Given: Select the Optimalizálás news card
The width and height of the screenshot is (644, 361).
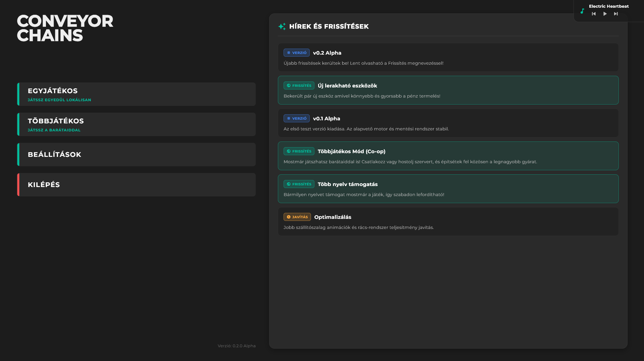Looking at the screenshot, I should (448, 222).
